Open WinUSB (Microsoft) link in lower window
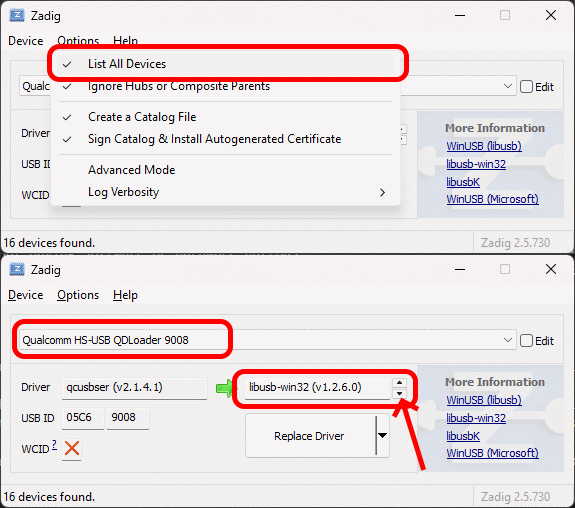This screenshot has height=508, width=575. click(492, 453)
